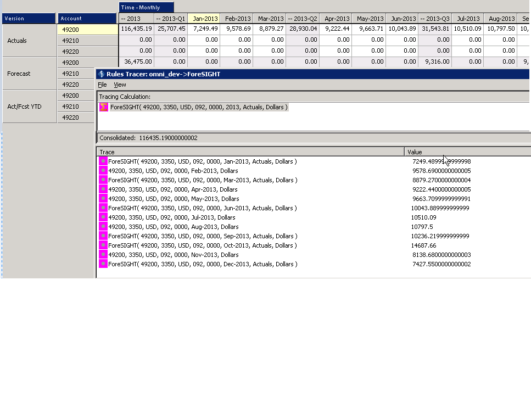Image resolution: width=531 pixels, height=420 pixels.
Task: Click the magenta icon for the Oct-2013 trace row
Action: click(103, 245)
